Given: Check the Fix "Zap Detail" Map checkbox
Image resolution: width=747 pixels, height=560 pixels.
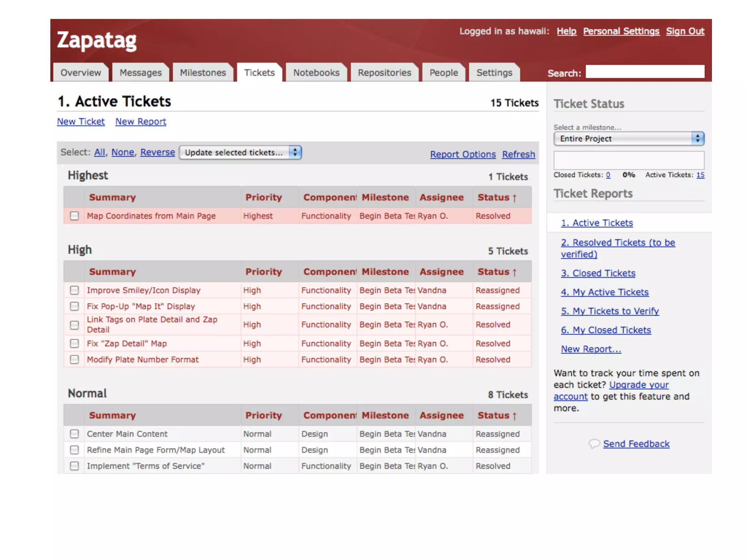Looking at the screenshot, I should pyautogui.click(x=74, y=343).
